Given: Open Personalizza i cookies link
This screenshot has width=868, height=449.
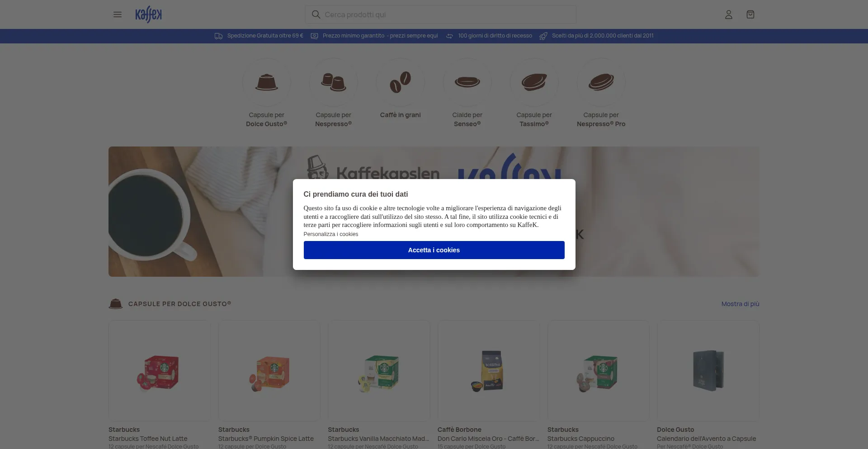Looking at the screenshot, I should click(331, 234).
